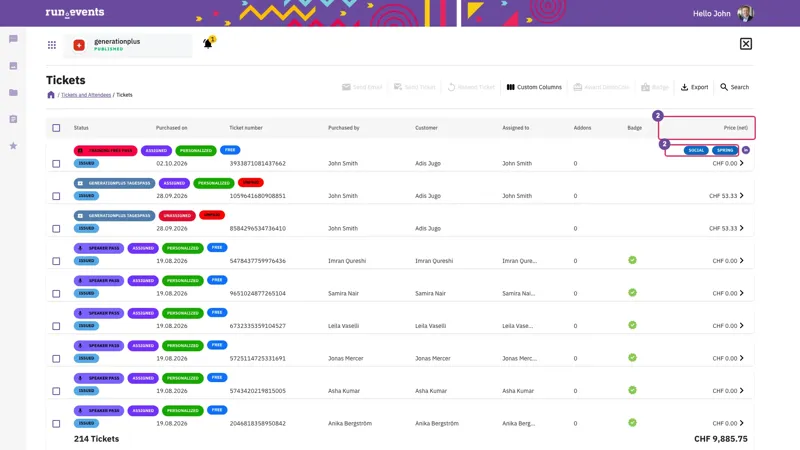The height and width of the screenshot is (450, 800).
Task: Sort by Status column header
Action: click(x=81, y=128)
